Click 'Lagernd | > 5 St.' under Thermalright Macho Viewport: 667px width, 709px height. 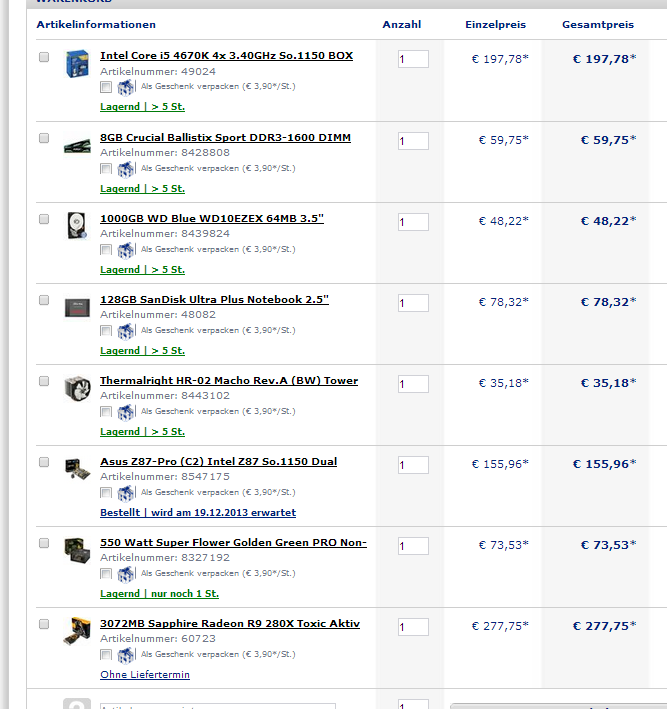click(x=142, y=431)
